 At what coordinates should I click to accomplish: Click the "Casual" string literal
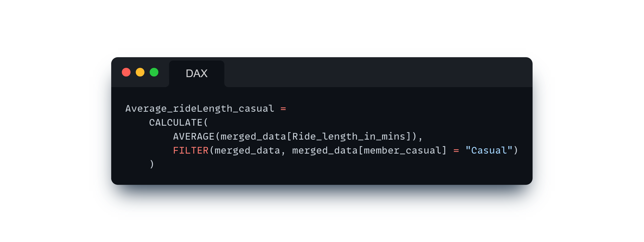(489, 151)
